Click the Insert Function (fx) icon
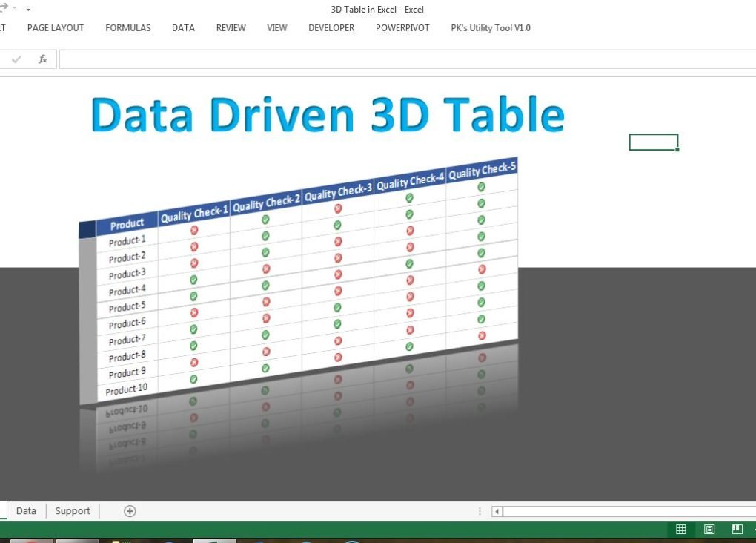 pyautogui.click(x=42, y=59)
